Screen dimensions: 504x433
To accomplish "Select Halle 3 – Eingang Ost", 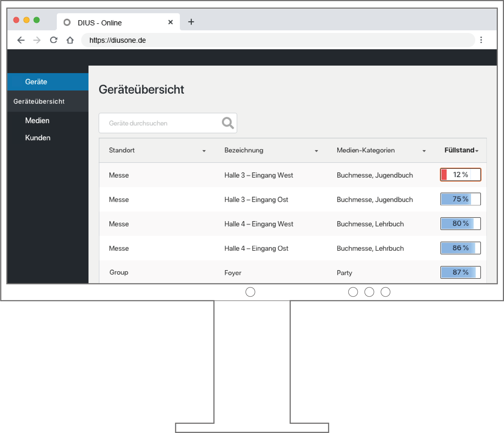I will point(256,200).
